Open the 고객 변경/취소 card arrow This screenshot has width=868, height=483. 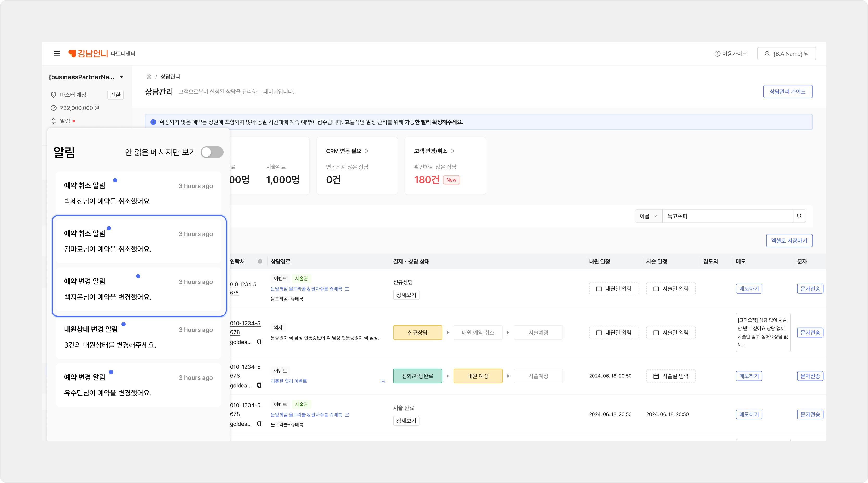click(452, 151)
